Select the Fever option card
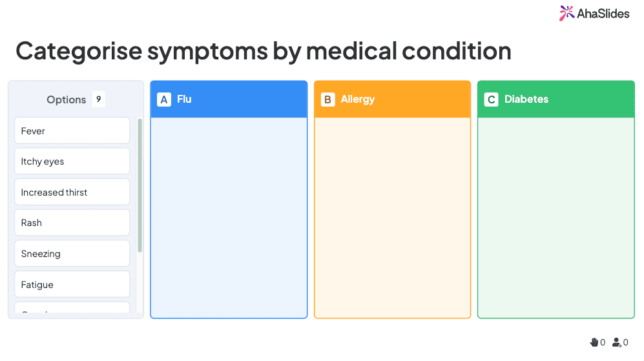Screen dimensions: 644x361 tap(72, 130)
